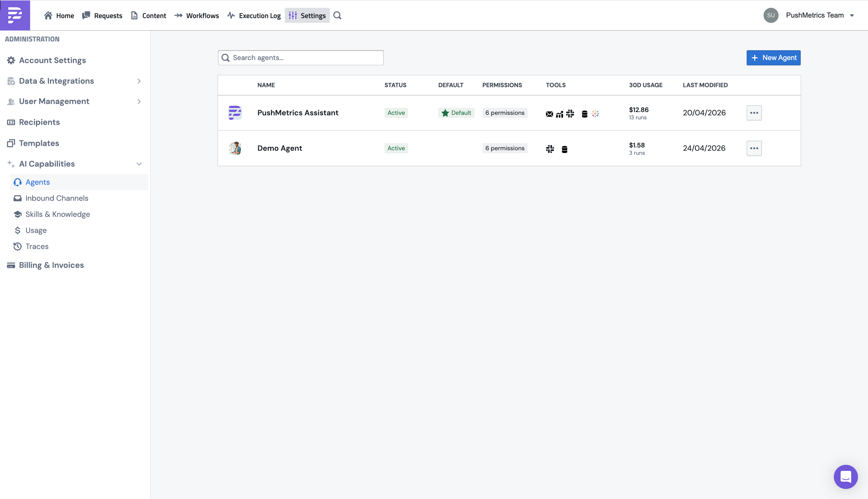Go to the Settings tab

point(307,15)
